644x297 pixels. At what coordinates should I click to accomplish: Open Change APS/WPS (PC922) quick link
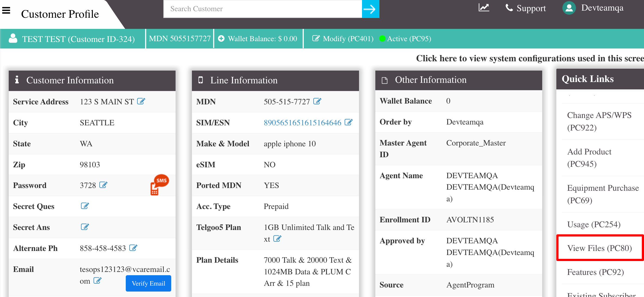[599, 121]
